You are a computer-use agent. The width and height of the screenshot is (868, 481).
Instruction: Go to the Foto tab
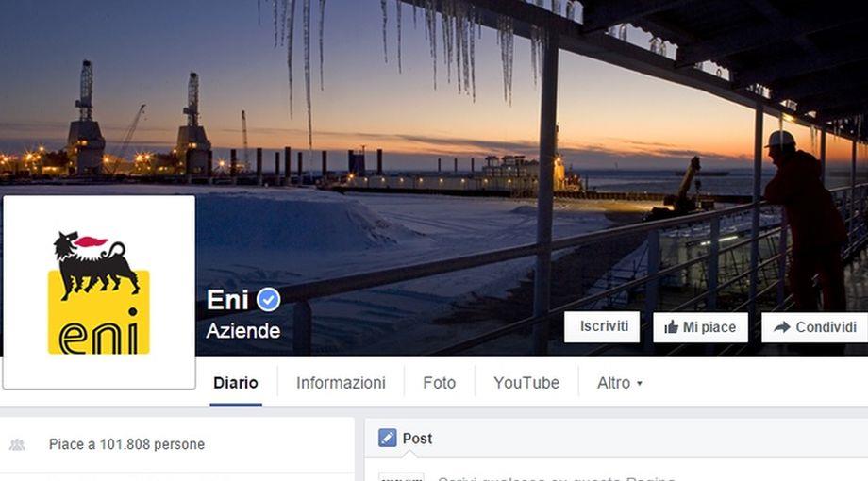pos(440,383)
